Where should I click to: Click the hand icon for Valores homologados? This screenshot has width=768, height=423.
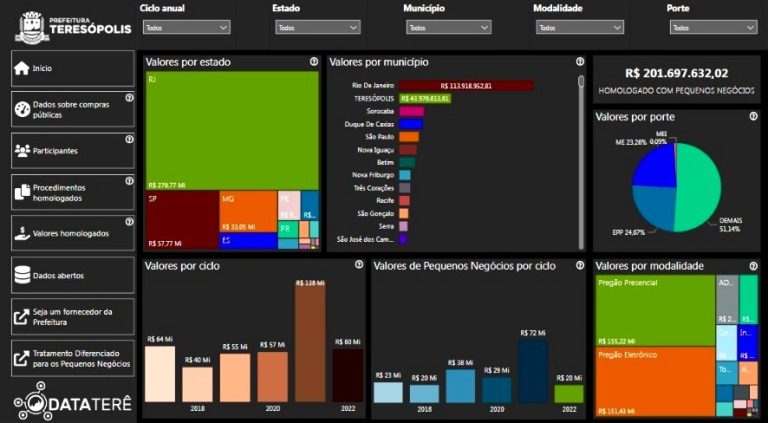click(x=22, y=233)
